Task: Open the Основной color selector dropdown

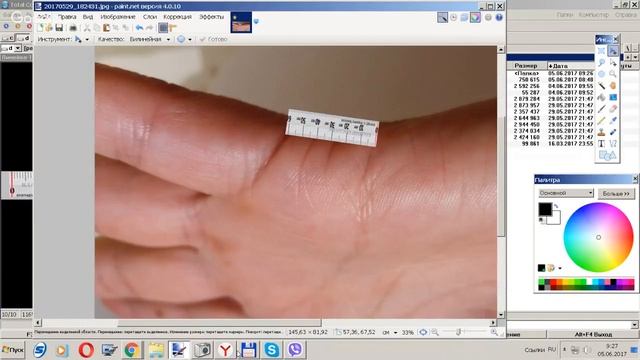Action: coord(565,193)
